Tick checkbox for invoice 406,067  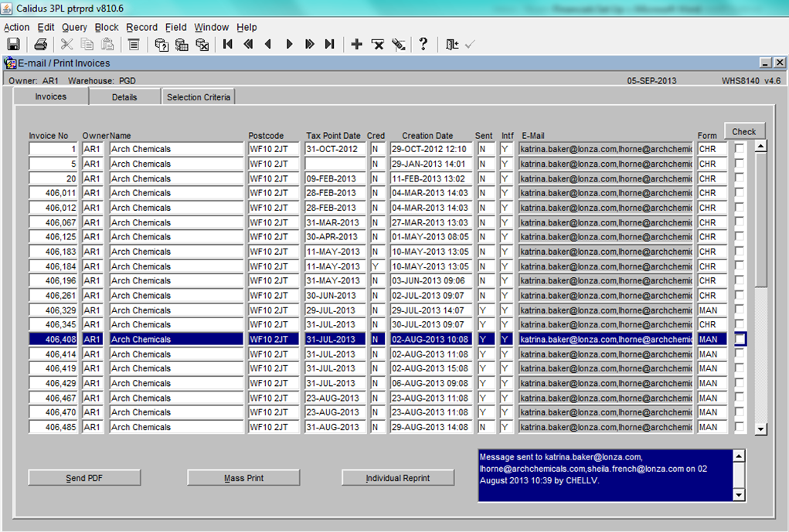click(x=740, y=222)
